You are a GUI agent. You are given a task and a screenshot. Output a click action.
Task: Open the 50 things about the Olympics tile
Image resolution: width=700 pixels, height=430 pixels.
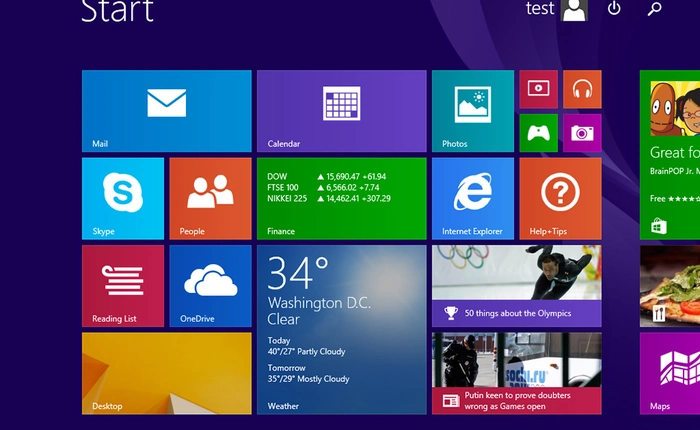[x=517, y=286]
